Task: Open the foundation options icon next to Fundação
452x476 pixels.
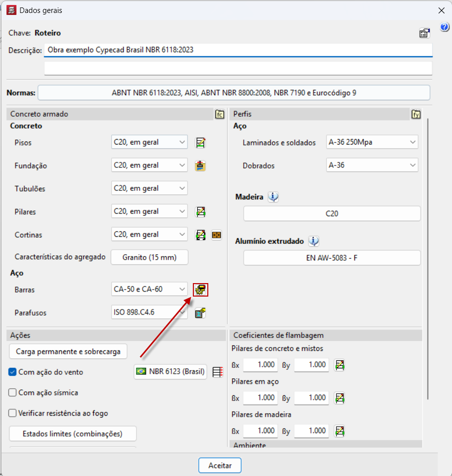Action: pos(200,165)
